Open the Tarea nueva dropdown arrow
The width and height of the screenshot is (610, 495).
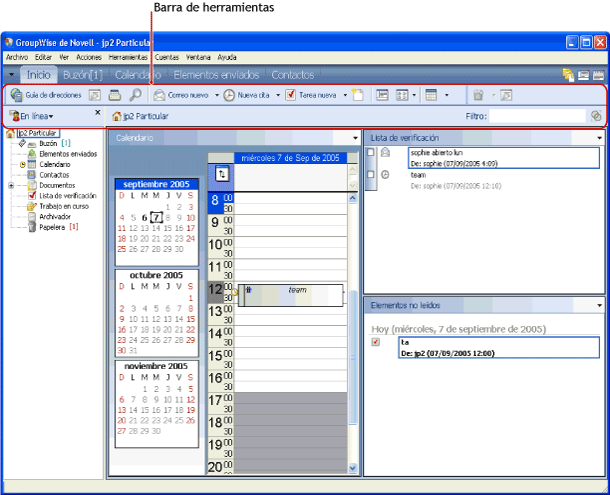345,95
